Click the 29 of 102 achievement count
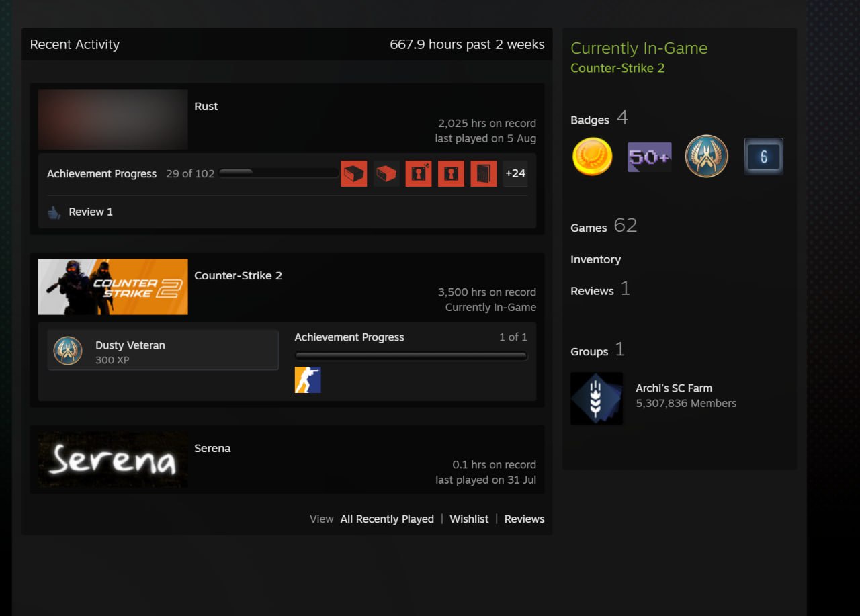This screenshot has width=860, height=616. click(x=190, y=173)
